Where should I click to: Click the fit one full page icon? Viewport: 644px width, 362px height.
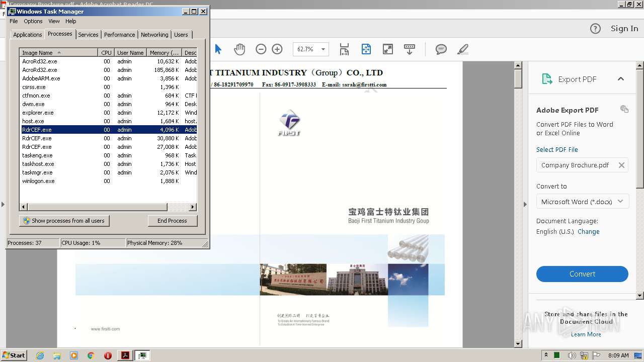click(x=366, y=49)
